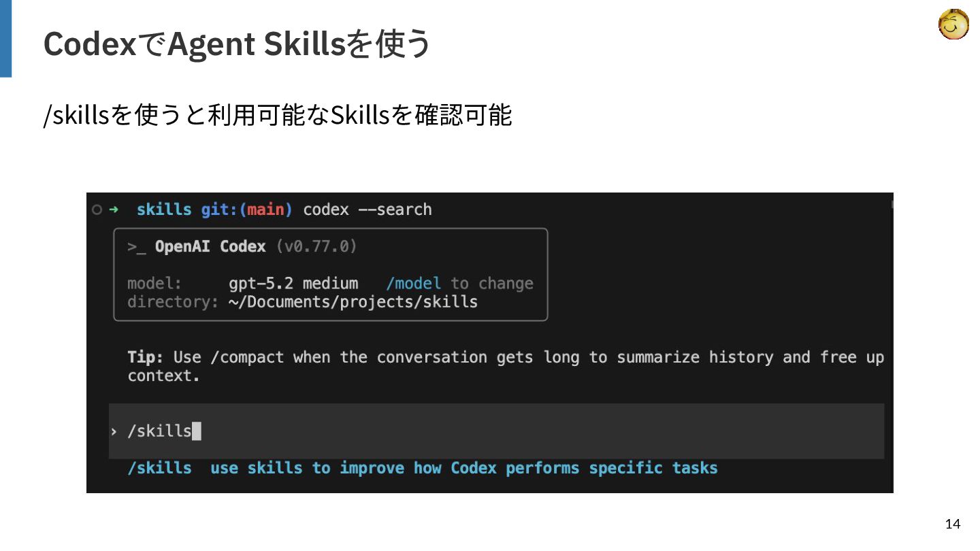Click the blue accent bar beside title
The image size is (980, 551).
pos(5,39)
